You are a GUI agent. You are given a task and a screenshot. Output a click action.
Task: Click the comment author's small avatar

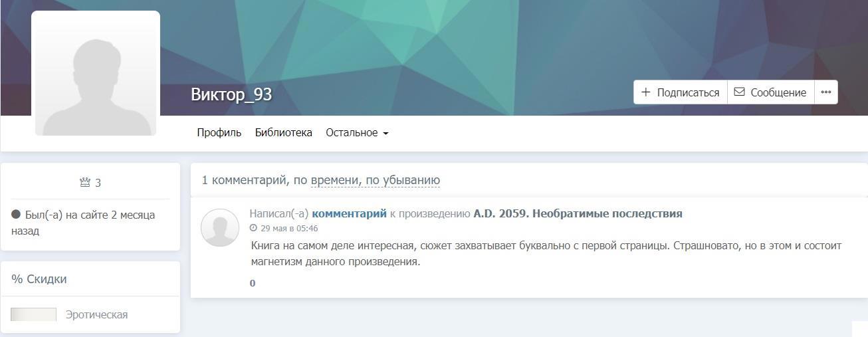click(x=220, y=227)
